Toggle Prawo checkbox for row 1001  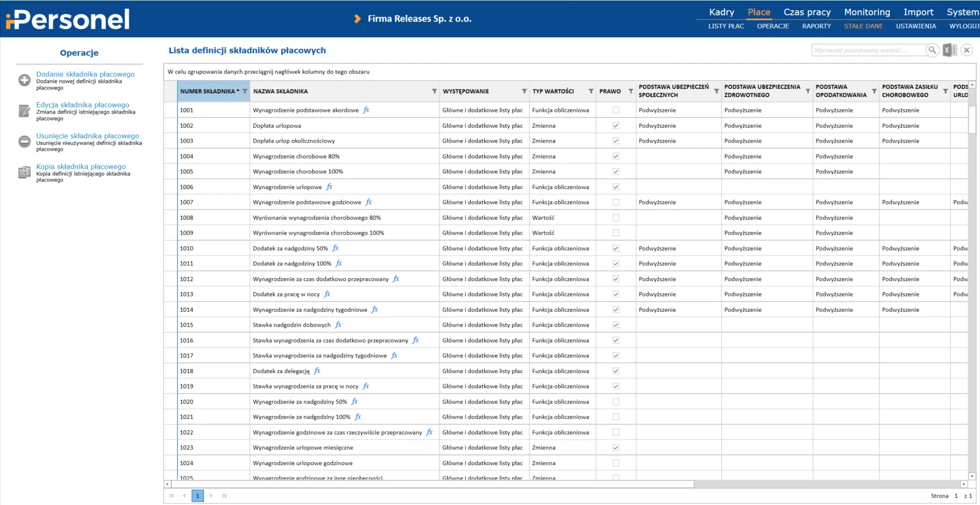click(616, 110)
